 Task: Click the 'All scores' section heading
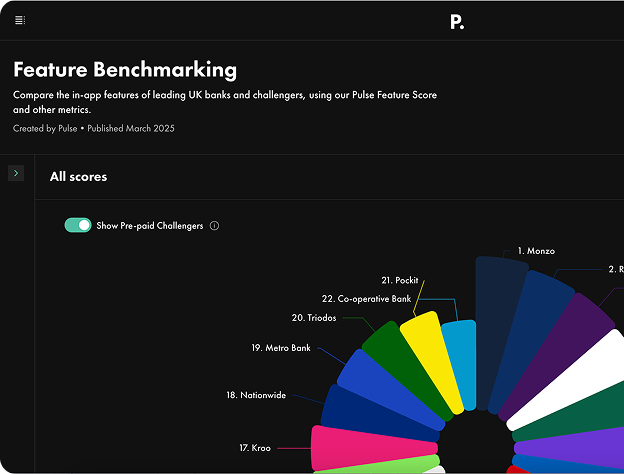point(78,176)
